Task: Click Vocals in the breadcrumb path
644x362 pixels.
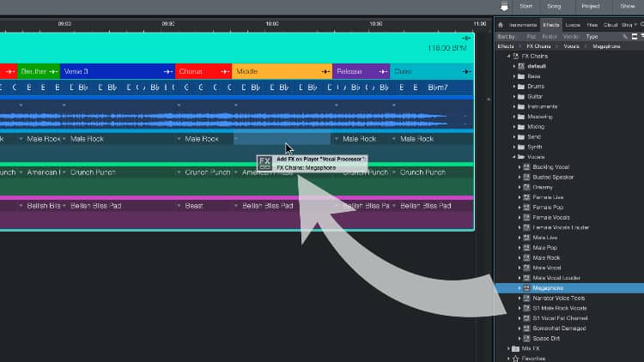Action: click(571, 46)
